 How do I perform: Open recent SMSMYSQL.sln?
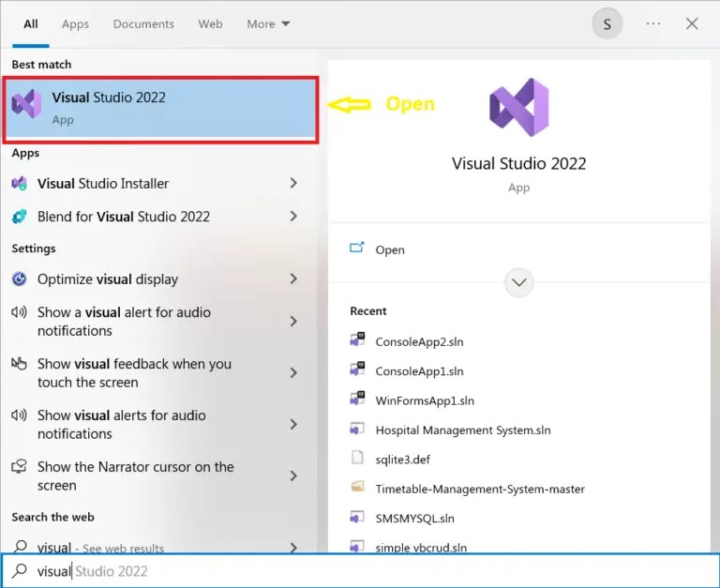point(414,519)
